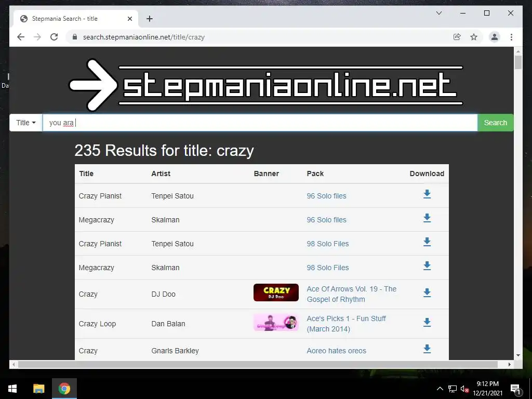Download Megacrazy from 98 Solo Files

[x=427, y=265]
